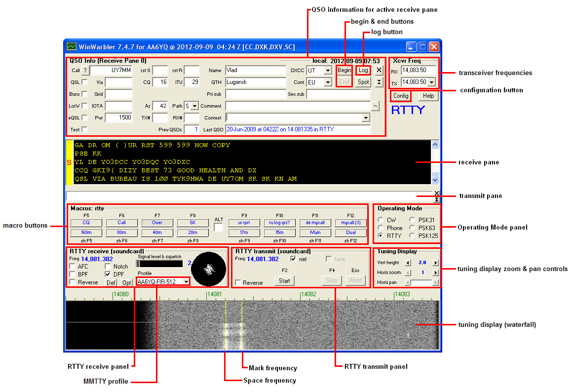574x392 pixels.
Task: Open the Contest dropdown
Action: [x=366, y=118]
